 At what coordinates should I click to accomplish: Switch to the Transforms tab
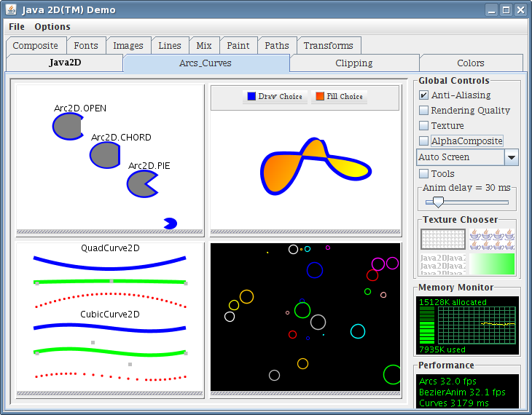[328, 46]
